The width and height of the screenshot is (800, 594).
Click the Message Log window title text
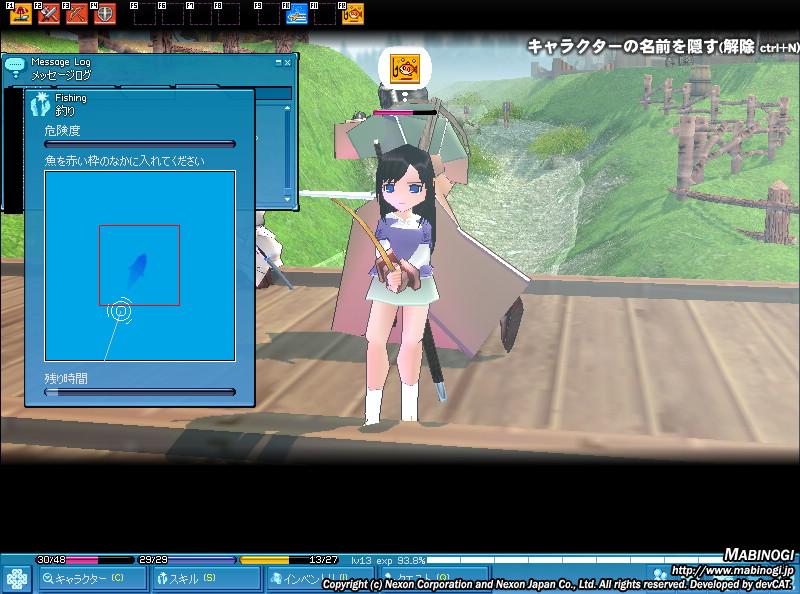[x=61, y=68]
